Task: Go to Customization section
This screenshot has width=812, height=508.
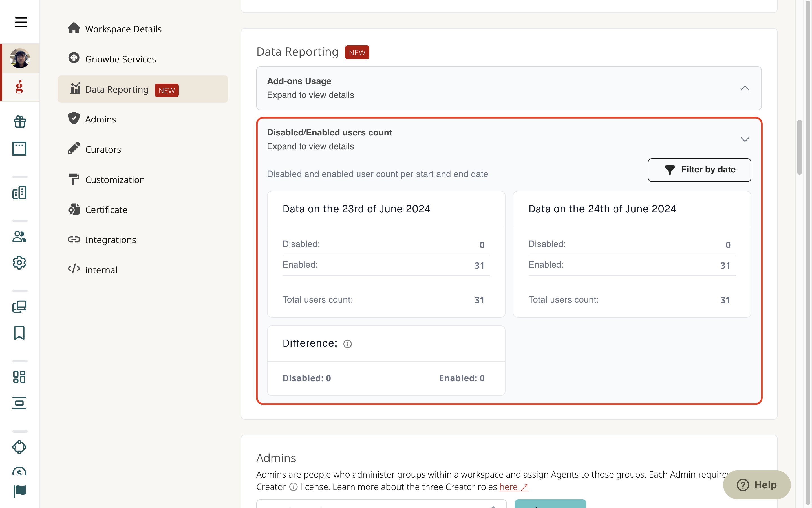Action: [143, 179]
